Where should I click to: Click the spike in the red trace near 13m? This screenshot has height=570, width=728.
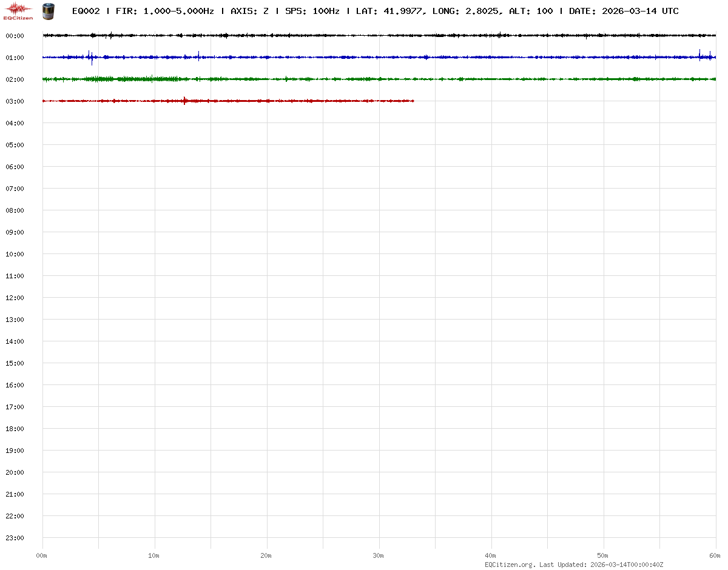coord(184,101)
